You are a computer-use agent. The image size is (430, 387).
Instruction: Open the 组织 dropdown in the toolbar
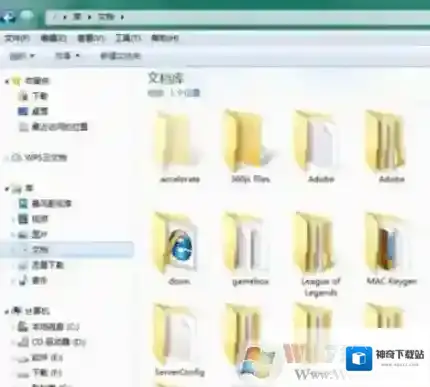pos(22,56)
